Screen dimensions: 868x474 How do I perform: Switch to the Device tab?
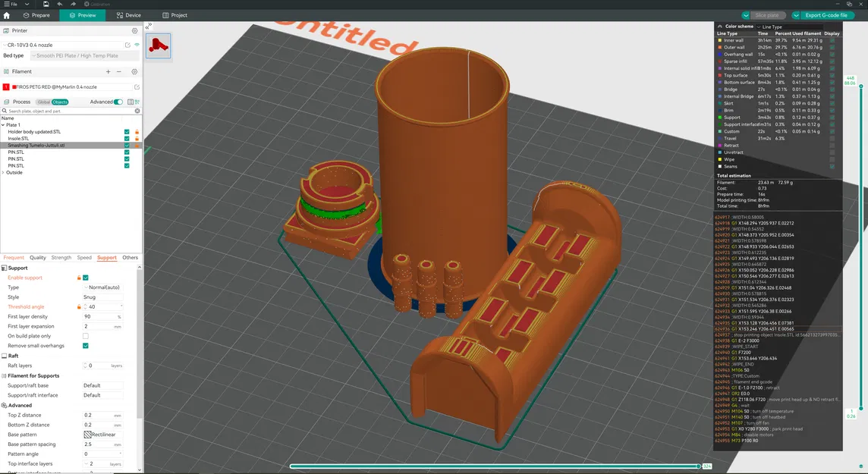point(128,14)
